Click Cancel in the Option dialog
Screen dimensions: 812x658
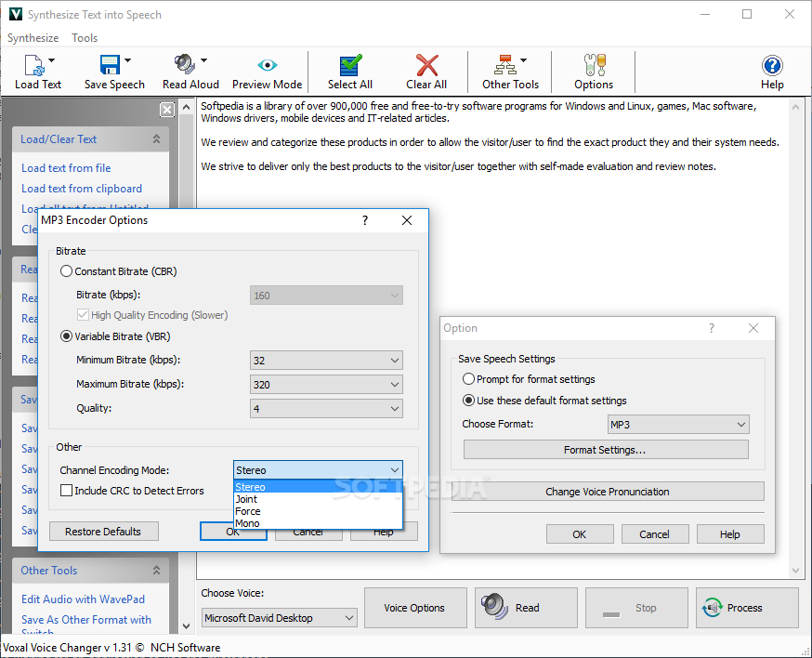655,534
